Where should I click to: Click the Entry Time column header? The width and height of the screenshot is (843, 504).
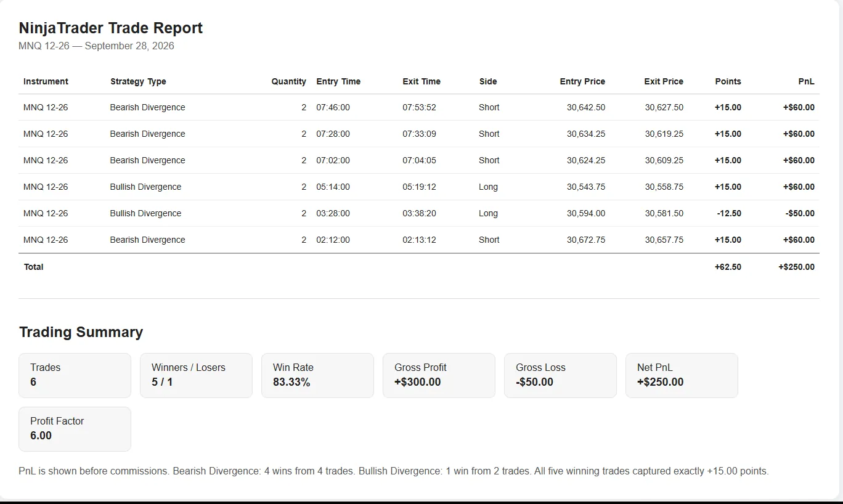(x=338, y=81)
